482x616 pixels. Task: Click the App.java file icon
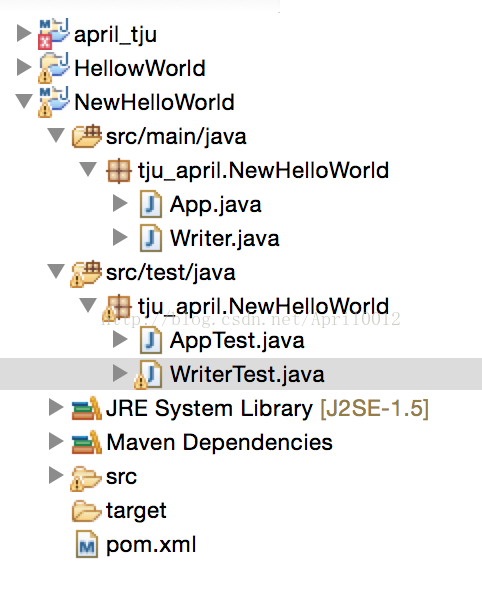pos(151,204)
